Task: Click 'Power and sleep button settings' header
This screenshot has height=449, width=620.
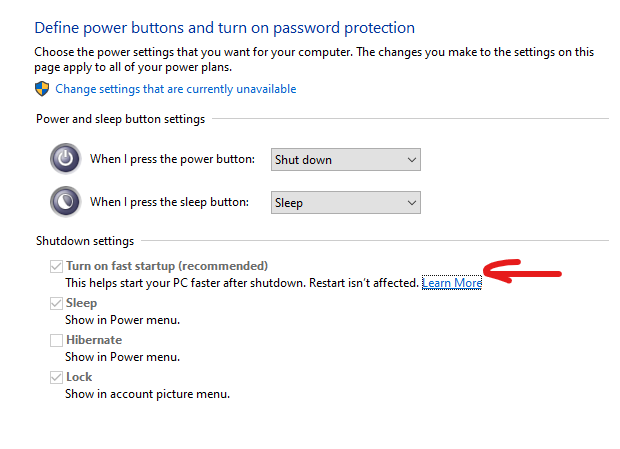Action: [x=120, y=119]
